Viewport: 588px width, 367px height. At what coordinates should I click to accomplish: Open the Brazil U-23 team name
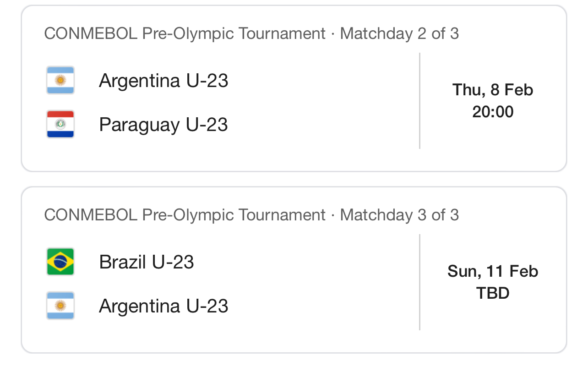pyautogui.click(x=147, y=262)
